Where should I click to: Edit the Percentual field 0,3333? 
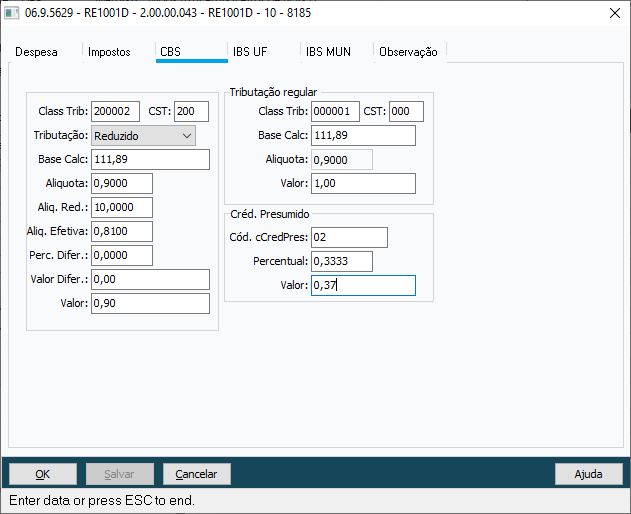342,262
